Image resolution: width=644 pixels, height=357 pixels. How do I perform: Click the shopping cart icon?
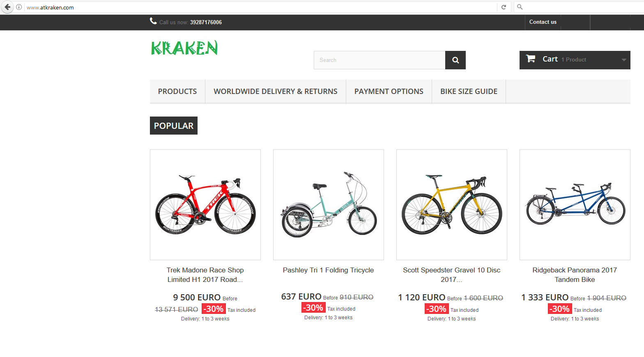pyautogui.click(x=531, y=59)
